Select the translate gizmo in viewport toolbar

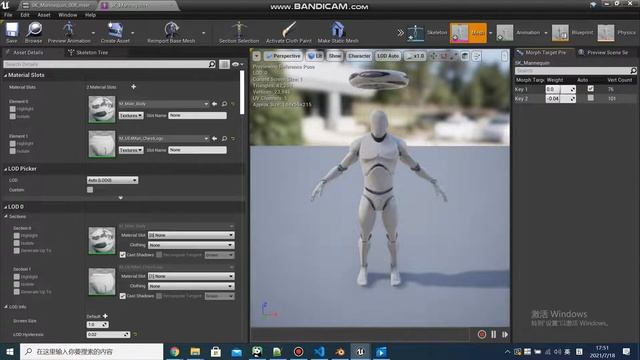point(433,56)
